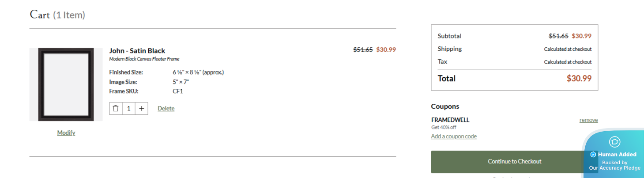Image resolution: width=644 pixels, height=178 pixels.
Task: Click the Total amount $30.99
Action: 579,79
